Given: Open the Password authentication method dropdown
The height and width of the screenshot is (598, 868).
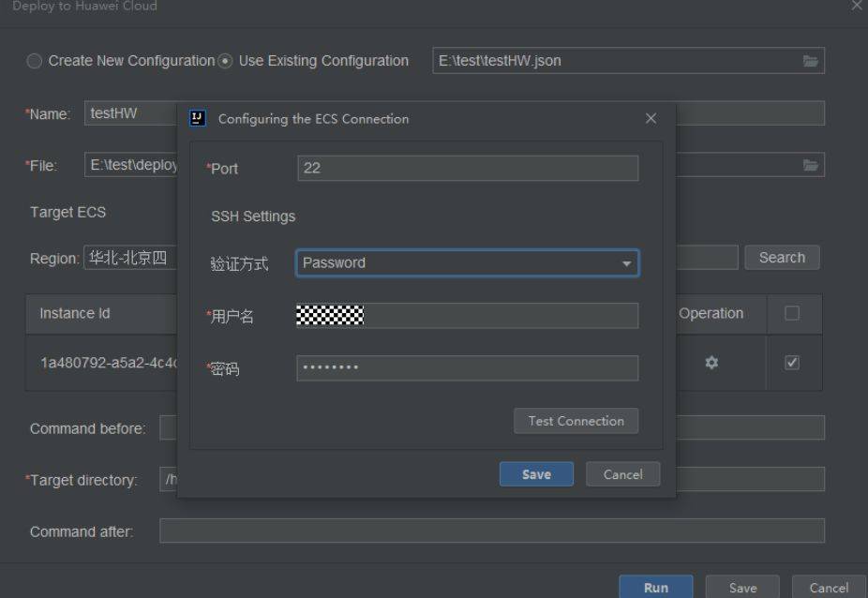Looking at the screenshot, I should tap(467, 263).
